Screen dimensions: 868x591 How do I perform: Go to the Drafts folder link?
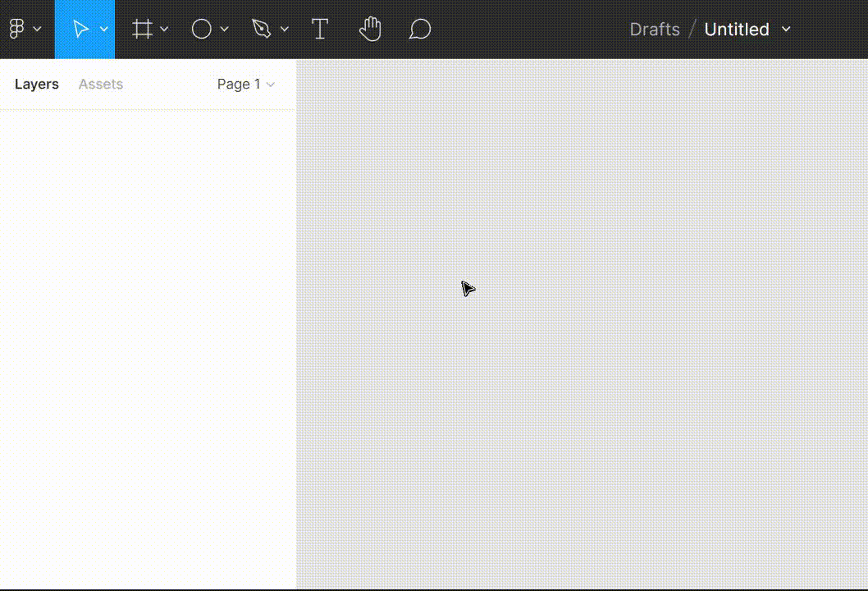point(655,29)
